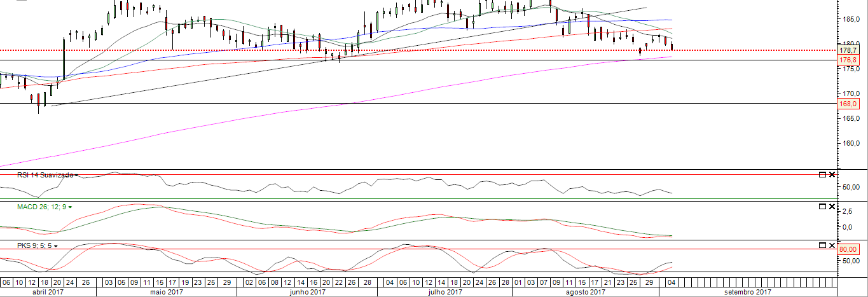Click the 0,0 MACD axis value
This screenshot has height=297, width=868.
847,227
